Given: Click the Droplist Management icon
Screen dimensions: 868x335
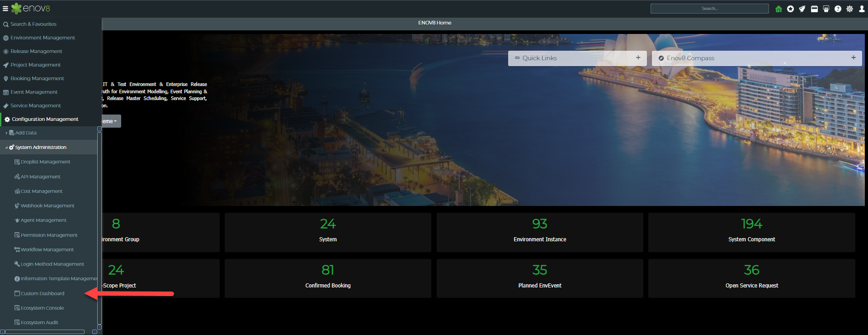Looking at the screenshot, I should pyautogui.click(x=17, y=162).
